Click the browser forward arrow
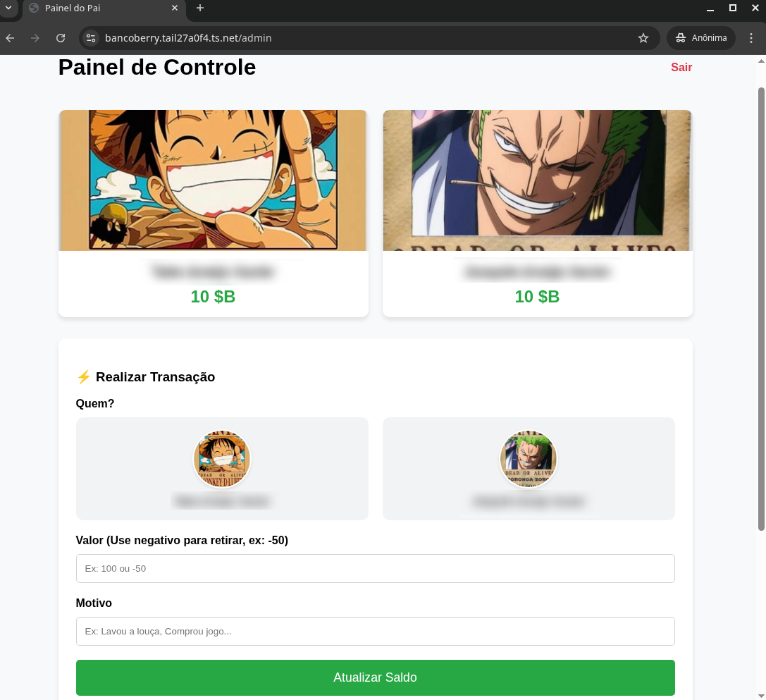Image resolution: width=766 pixels, height=700 pixels. click(35, 38)
